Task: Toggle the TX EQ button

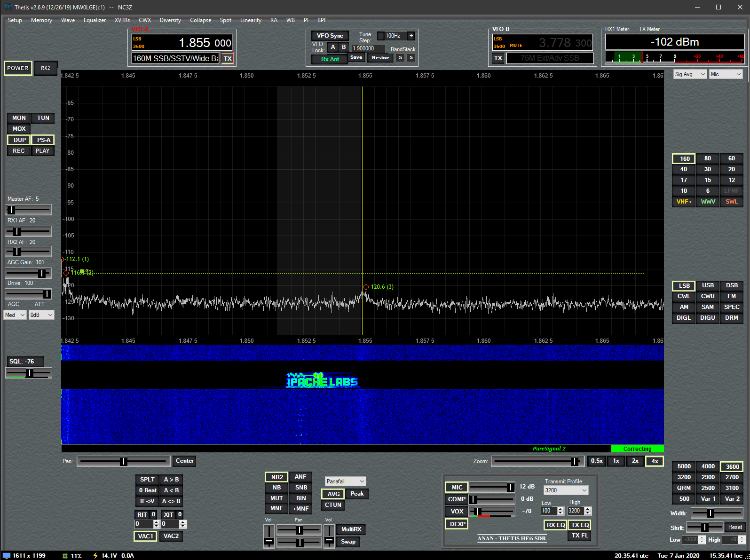Action: point(580,526)
